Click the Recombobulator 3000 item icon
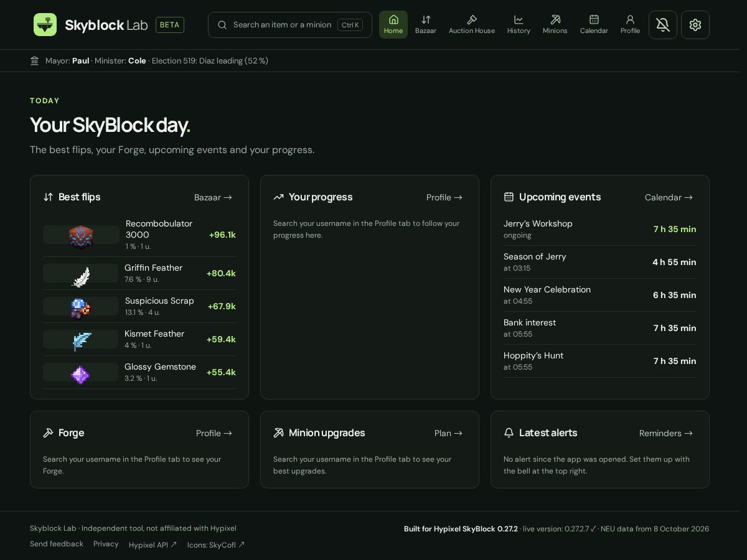This screenshot has height=560, width=747. coord(80,237)
